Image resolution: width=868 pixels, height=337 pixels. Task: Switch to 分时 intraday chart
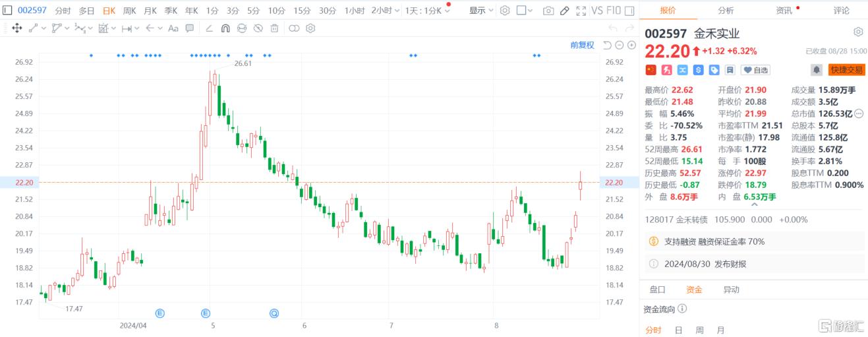[x=63, y=11]
